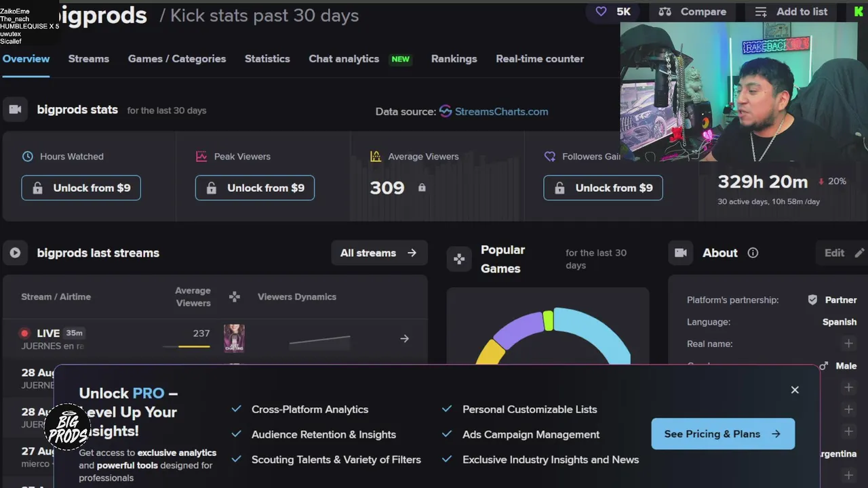Open the LIVE stream row arrow
The image size is (868, 488).
point(404,338)
